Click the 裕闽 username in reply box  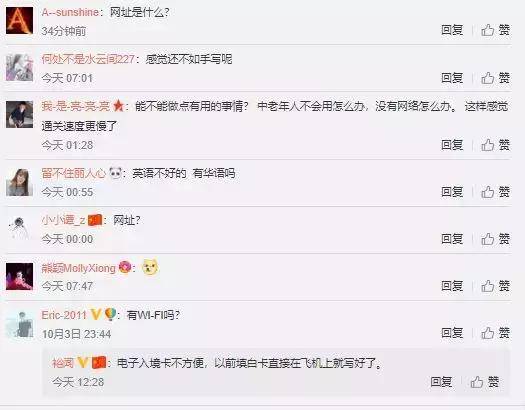(63, 363)
